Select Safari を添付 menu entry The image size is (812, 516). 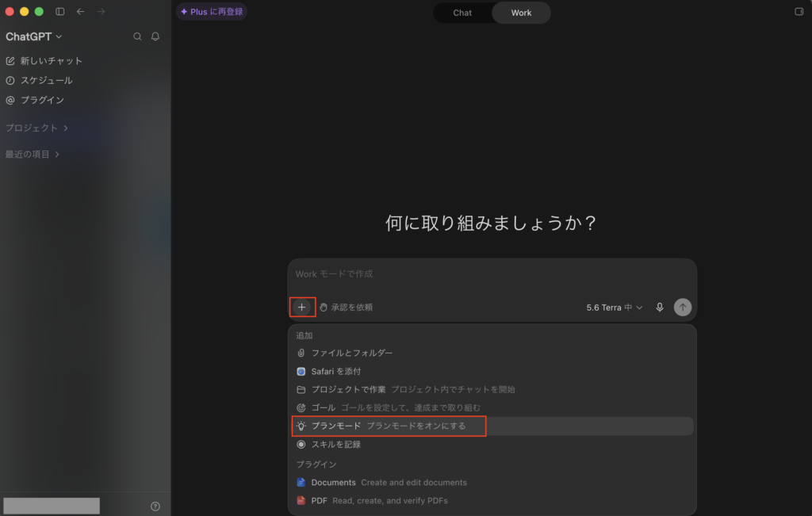492,371
